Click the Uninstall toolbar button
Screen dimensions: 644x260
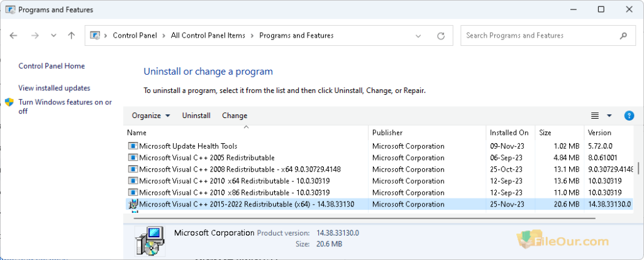click(196, 116)
